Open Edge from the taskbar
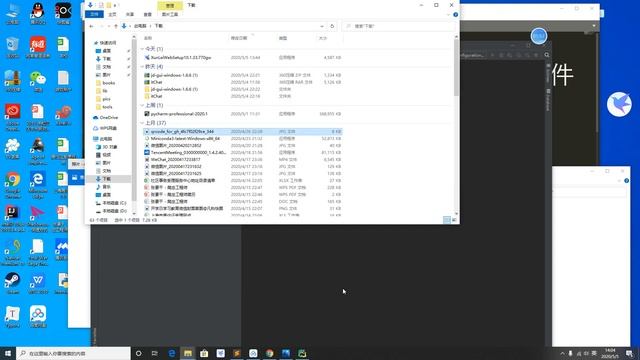640x360 pixels. [171, 353]
